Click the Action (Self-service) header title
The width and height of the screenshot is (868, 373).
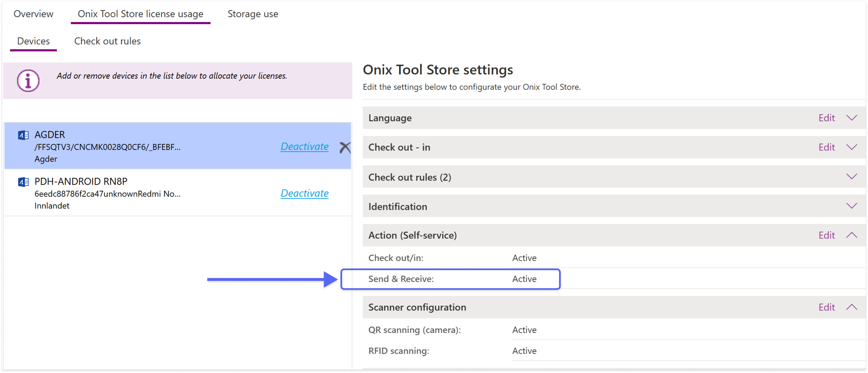pyautogui.click(x=412, y=235)
